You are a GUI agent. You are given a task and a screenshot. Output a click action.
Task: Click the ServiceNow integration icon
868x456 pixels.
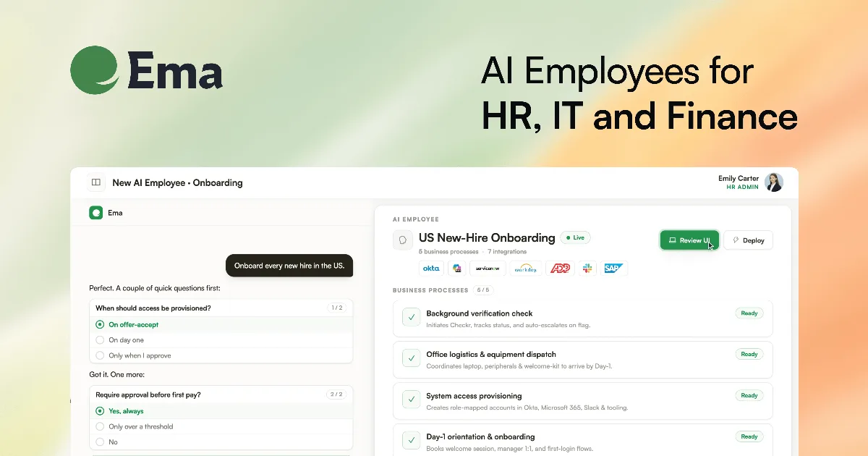point(488,269)
